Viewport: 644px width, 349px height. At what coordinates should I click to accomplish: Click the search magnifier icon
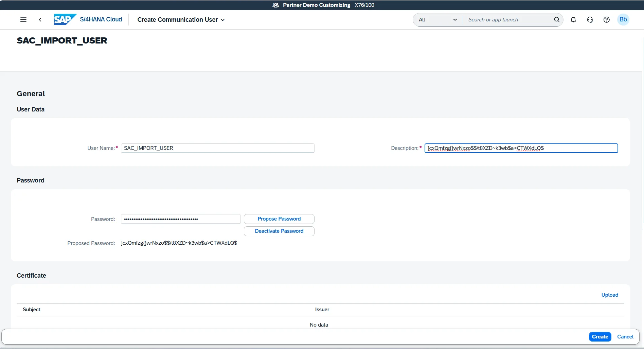pyautogui.click(x=557, y=20)
